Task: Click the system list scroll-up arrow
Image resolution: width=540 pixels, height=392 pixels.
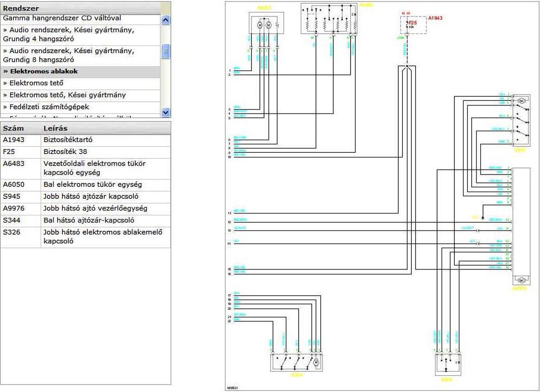Action: pos(166,20)
